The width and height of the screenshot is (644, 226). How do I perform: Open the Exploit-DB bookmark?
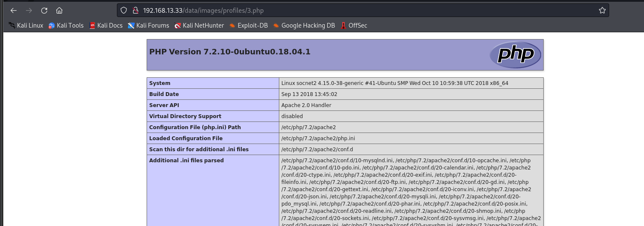click(x=249, y=25)
